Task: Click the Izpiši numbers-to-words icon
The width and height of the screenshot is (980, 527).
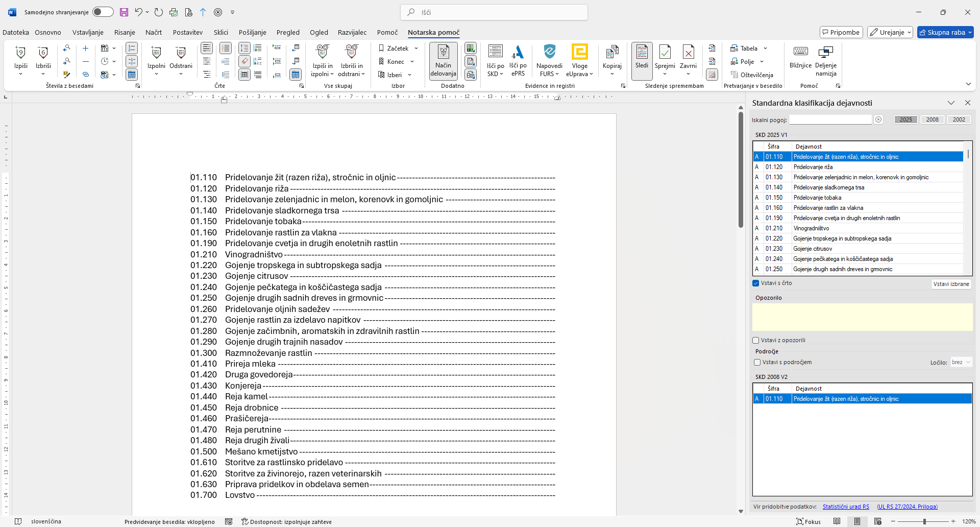Action: (21, 54)
